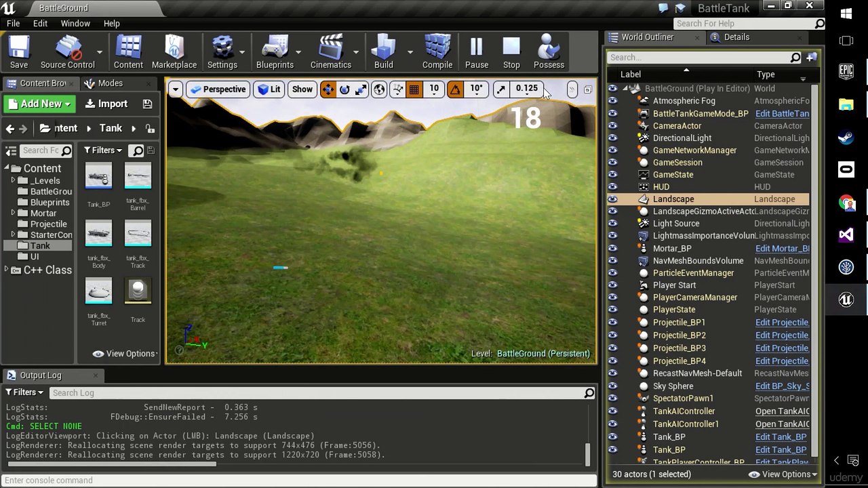The width and height of the screenshot is (868, 488).
Task: Open scale snap value 0.125 dropdown
Action: click(527, 89)
